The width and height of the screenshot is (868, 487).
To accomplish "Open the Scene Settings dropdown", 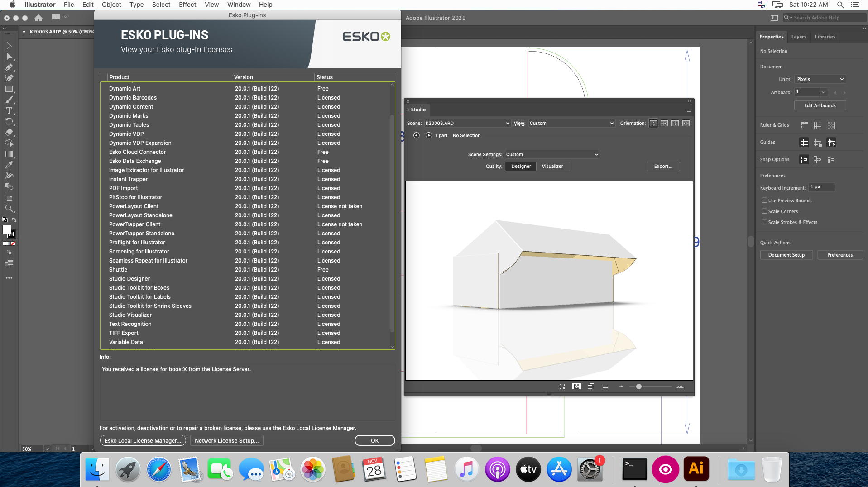I will (x=551, y=154).
